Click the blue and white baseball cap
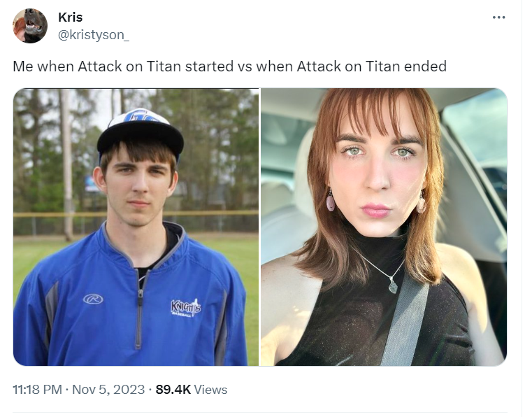 [141, 134]
